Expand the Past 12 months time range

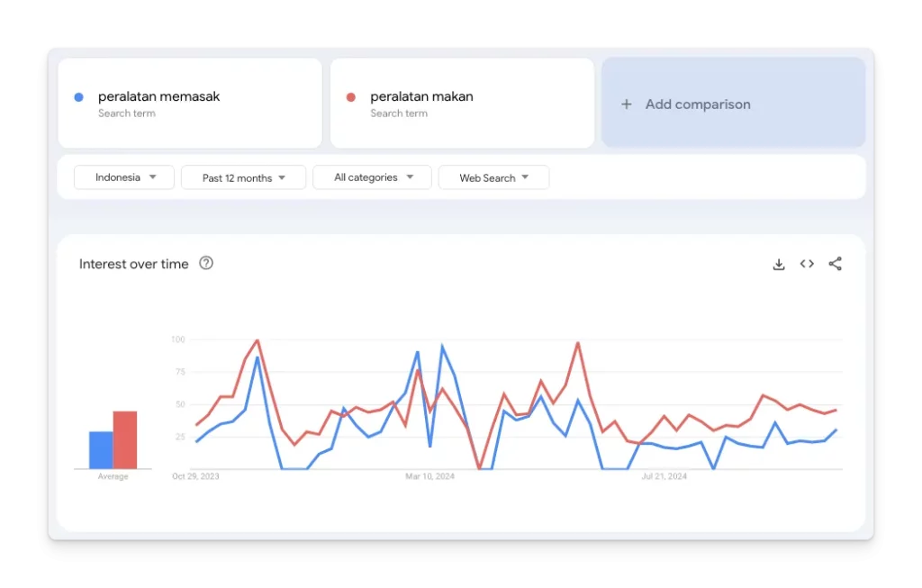243,177
